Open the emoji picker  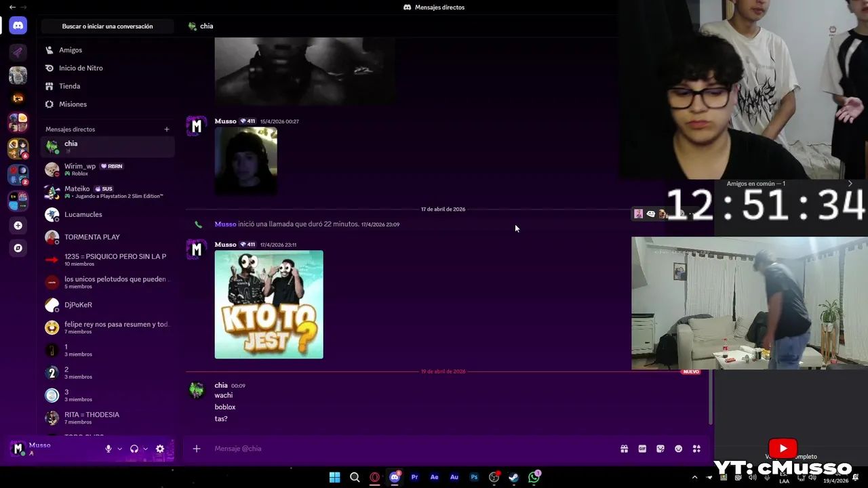[x=679, y=449]
